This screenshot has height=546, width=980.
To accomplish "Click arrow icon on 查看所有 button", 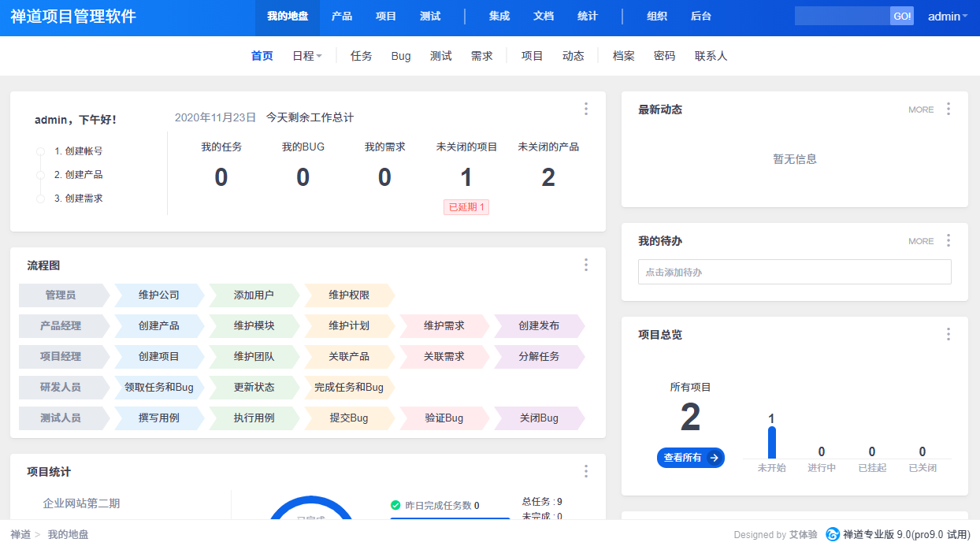I will point(715,458).
